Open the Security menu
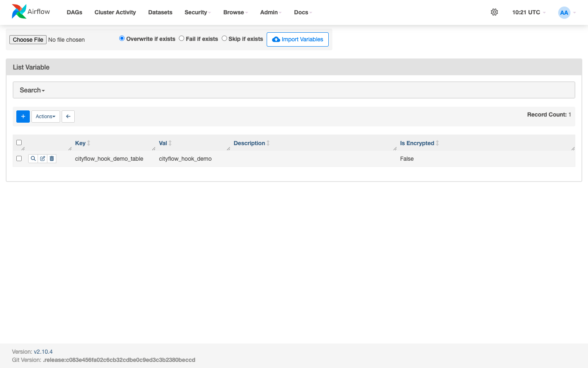The image size is (588, 368). click(x=198, y=12)
